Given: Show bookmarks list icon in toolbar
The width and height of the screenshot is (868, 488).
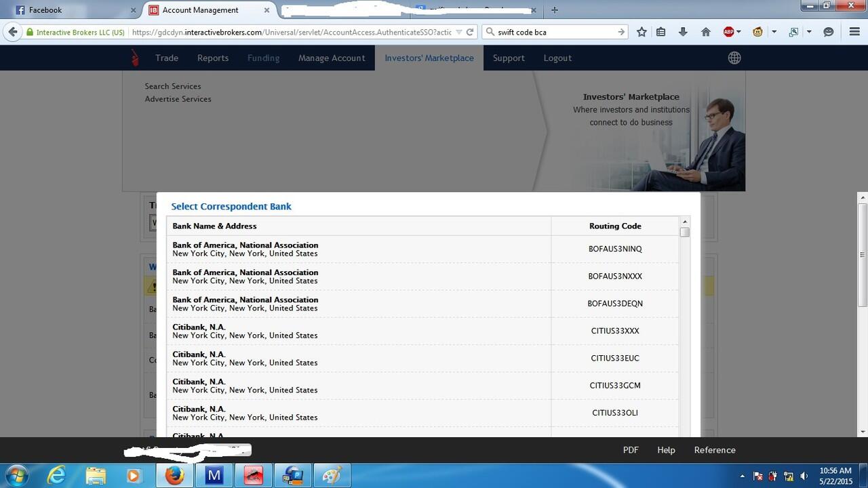Looking at the screenshot, I should tap(661, 32).
